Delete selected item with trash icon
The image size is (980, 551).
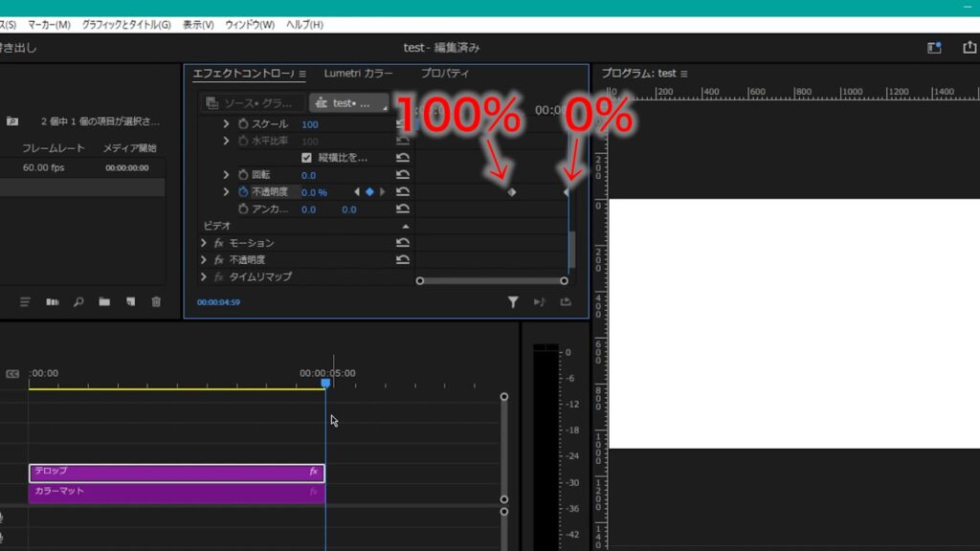pos(156,302)
